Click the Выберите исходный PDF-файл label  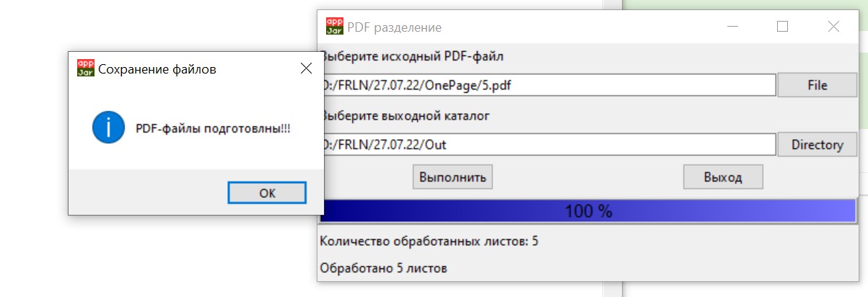(x=413, y=56)
